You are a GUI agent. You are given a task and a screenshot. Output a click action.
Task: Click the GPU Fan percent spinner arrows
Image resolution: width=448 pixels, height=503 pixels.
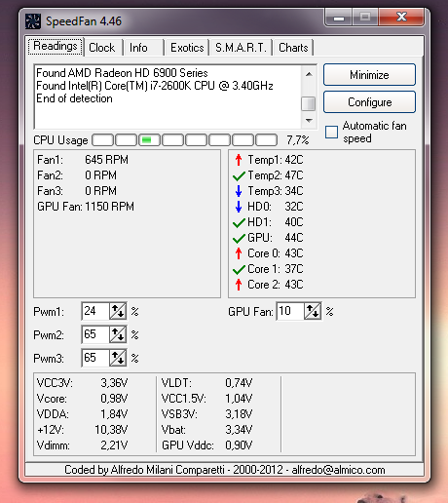(x=313, y=311)
